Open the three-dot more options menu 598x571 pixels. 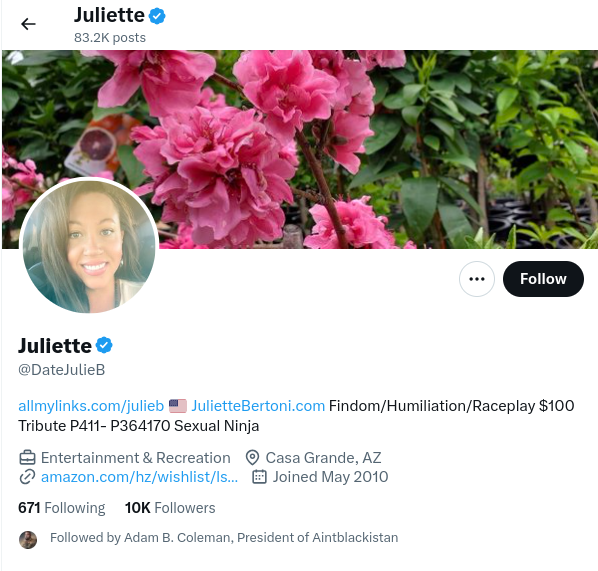point(477,279)
